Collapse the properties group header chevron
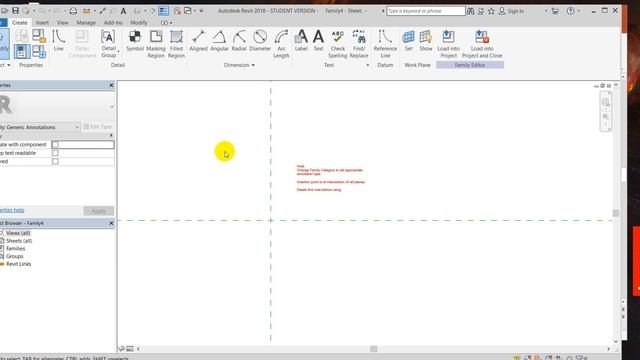The width and height of the screenshot is (640, 360). coord(111,136)
